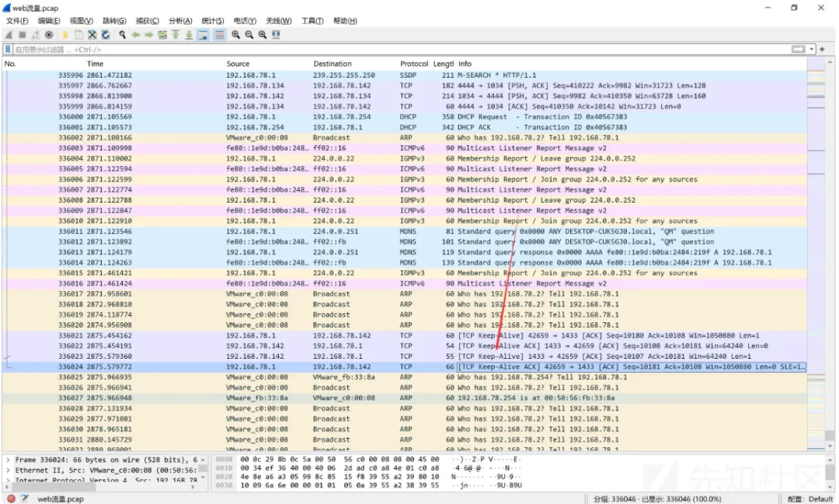Sort packets by Protocol column header

(414, 64)
